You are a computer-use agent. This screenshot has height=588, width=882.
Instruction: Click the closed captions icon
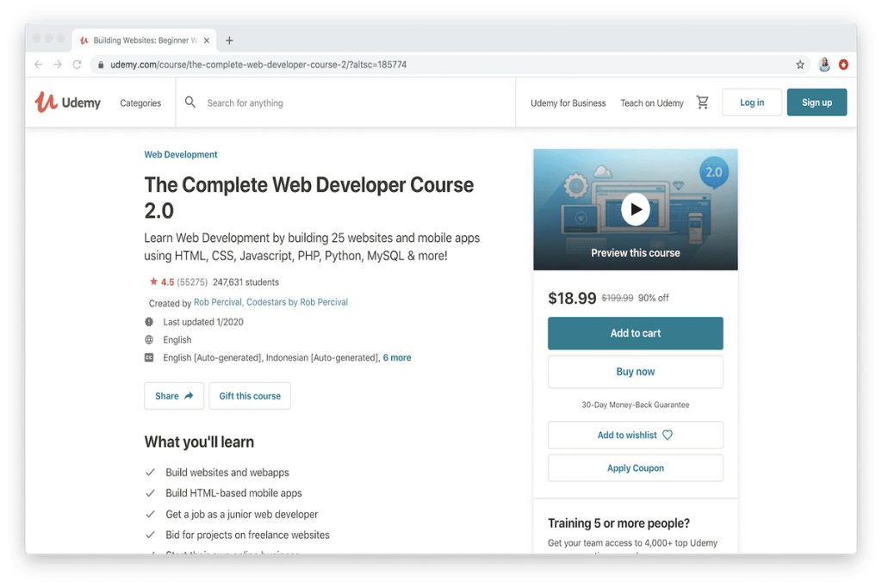[x=149, y=357]
